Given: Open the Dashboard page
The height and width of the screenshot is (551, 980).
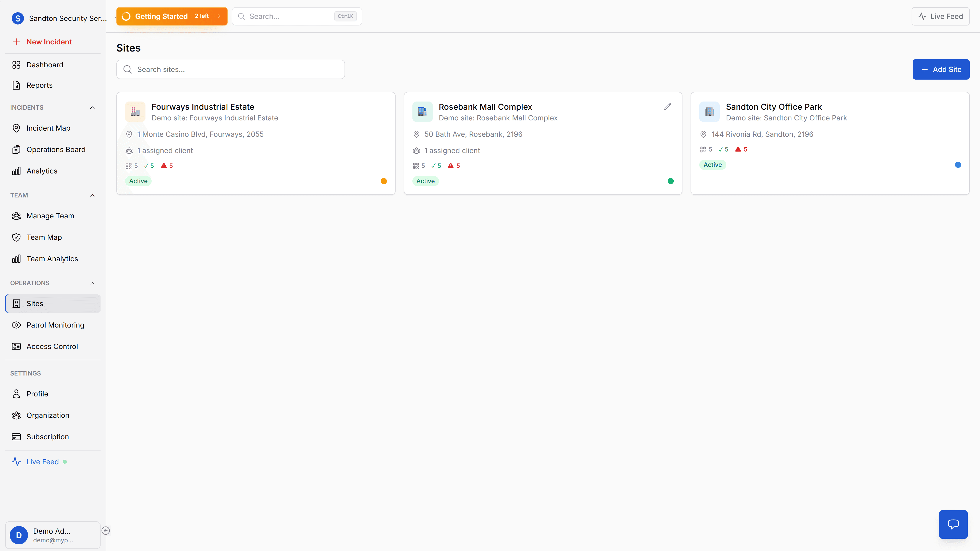Looking at the screenshot, I should pos(45,65).
